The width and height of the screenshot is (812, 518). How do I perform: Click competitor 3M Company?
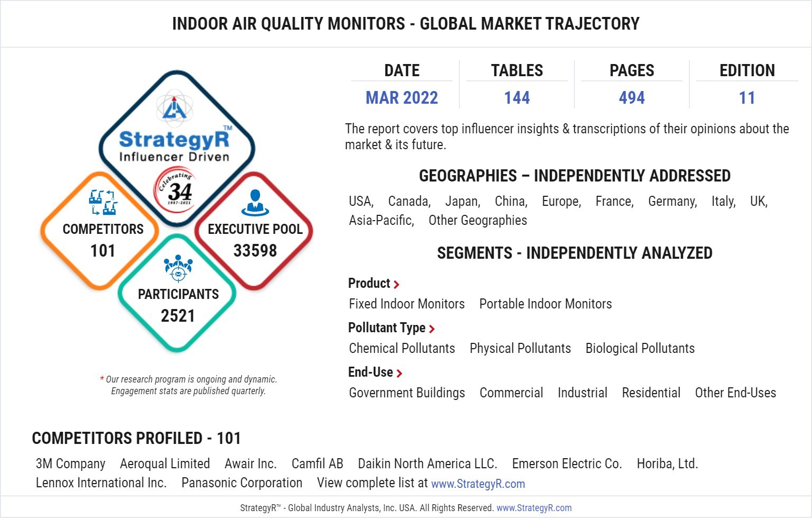pos(70,464)
